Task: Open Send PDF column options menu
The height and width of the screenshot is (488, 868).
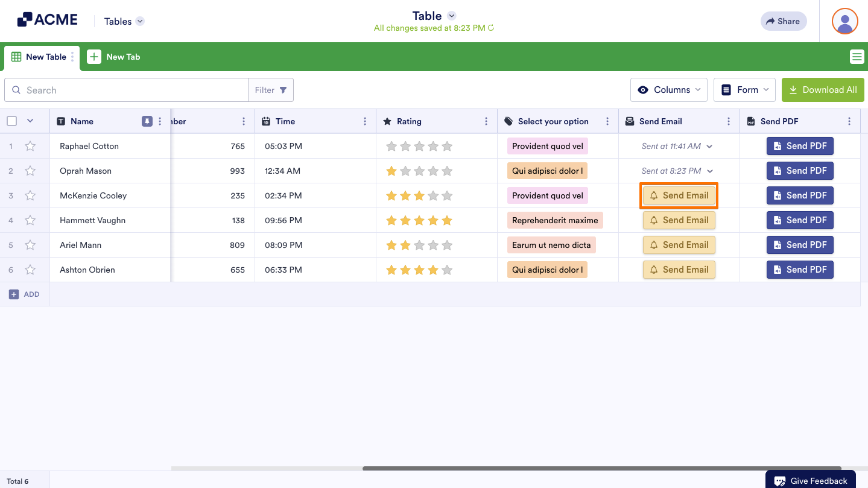Action: (849, 121)
